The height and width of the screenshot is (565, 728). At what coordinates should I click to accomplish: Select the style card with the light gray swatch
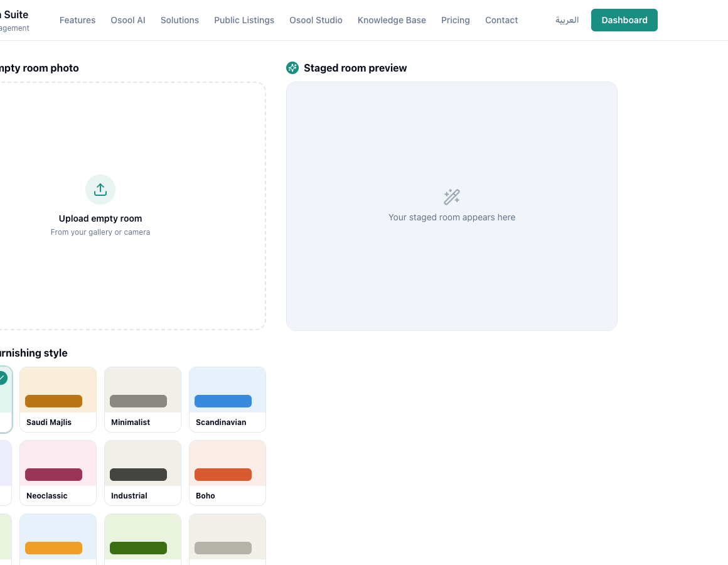coord(227,539)
